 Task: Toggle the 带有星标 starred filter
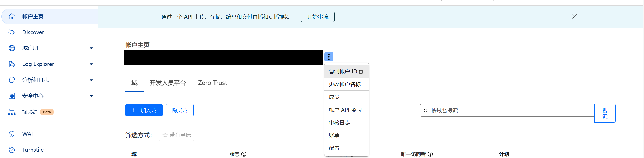[176, 135]
